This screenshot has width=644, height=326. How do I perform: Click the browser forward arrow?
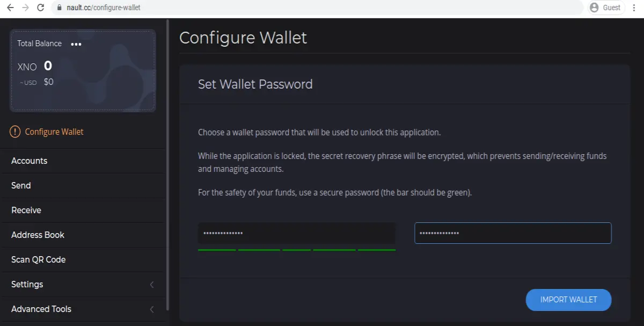click(x=25, y=8)
